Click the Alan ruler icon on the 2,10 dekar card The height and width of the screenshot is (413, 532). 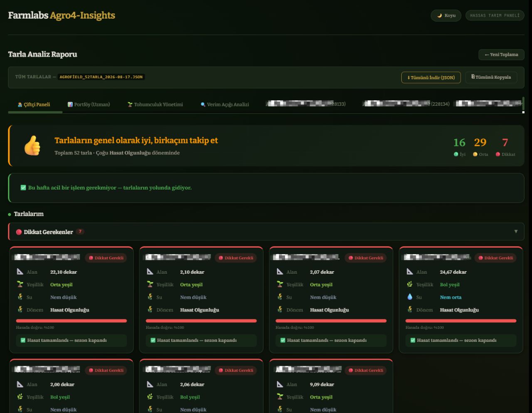pos(150,272)
